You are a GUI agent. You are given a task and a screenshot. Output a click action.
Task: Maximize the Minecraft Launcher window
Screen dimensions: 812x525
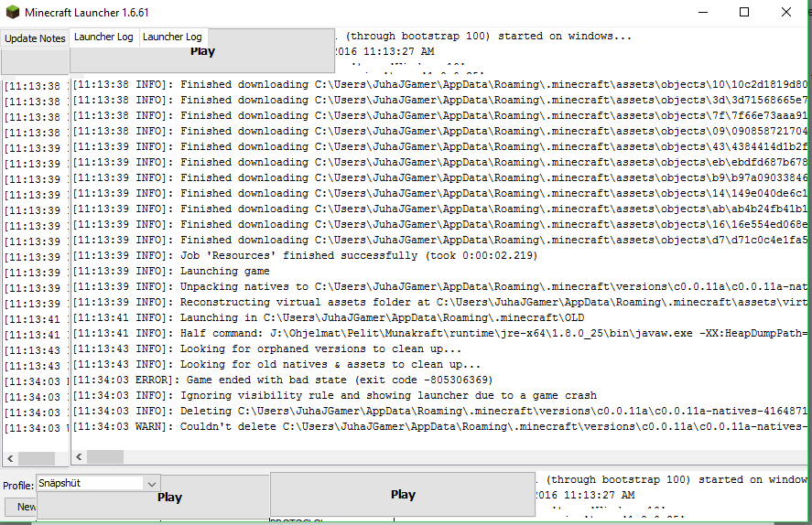pos(744,12)
